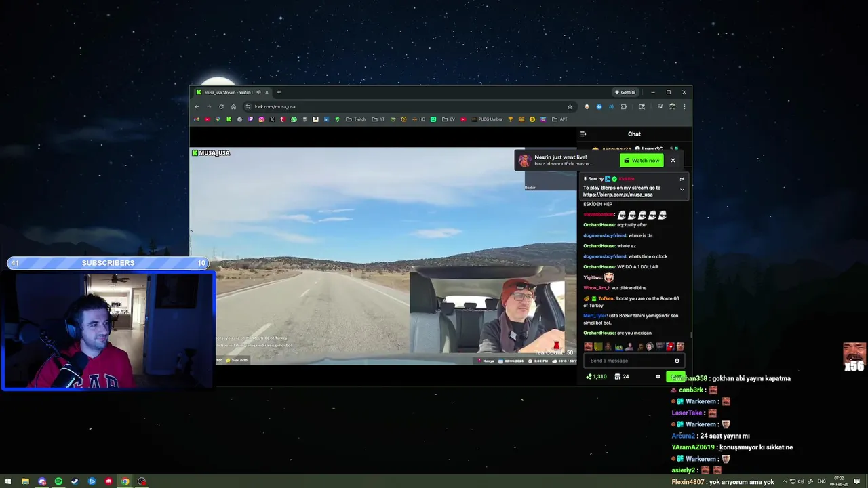Click the 1,310 channel points counter
Viewport: 868px width, 488px height.
coord(597,377)
